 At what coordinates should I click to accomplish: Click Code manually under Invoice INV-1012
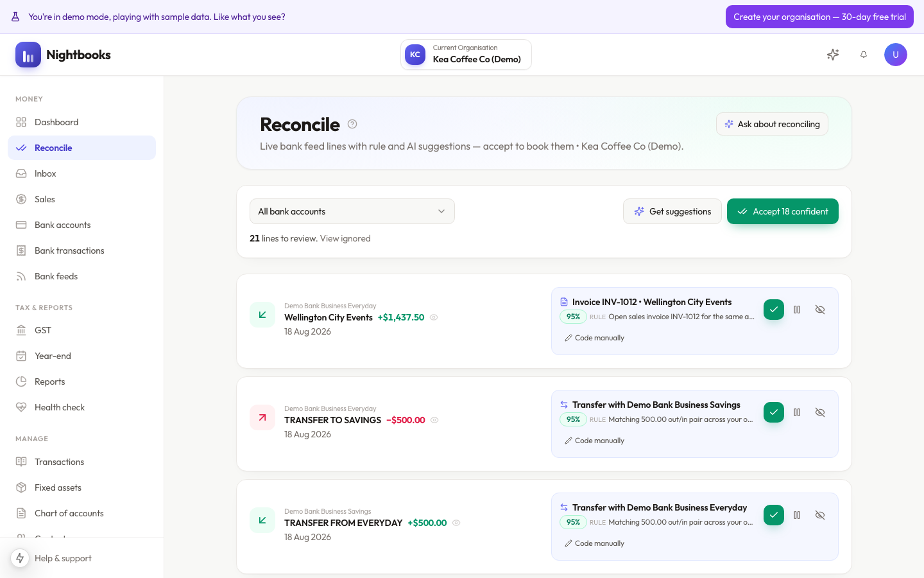click(594, 338)
